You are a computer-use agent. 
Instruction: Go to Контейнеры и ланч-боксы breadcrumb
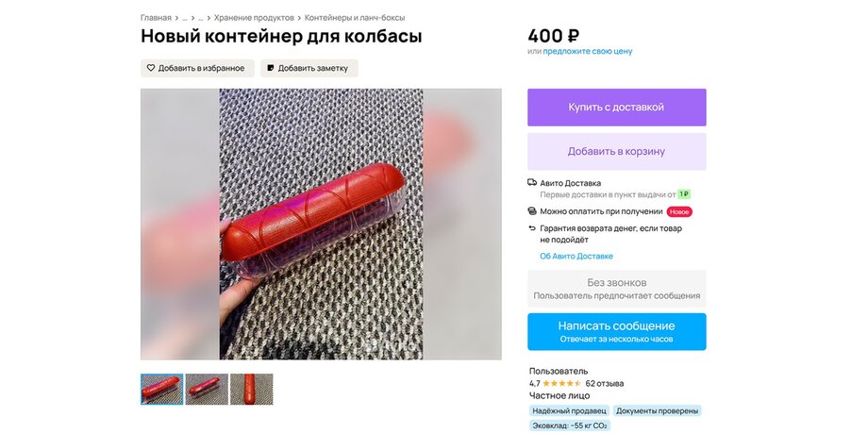coord(355,18)
